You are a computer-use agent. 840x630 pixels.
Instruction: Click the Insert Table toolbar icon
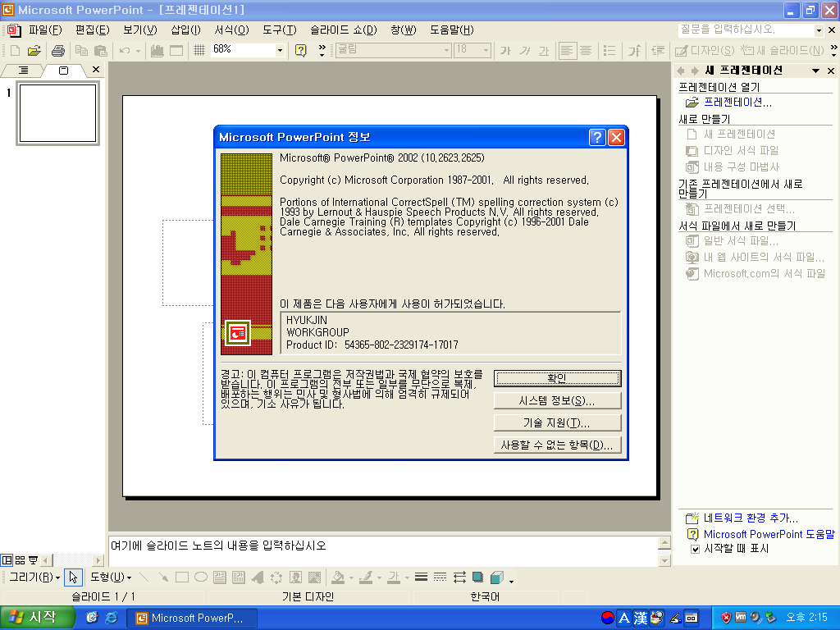point(176,50)
